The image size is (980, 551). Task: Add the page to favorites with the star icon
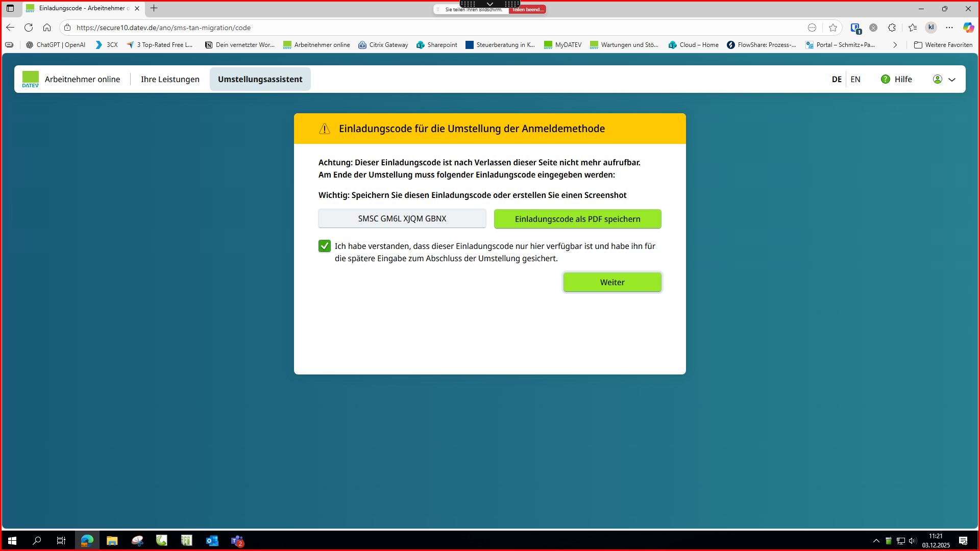tap(833, 28)
